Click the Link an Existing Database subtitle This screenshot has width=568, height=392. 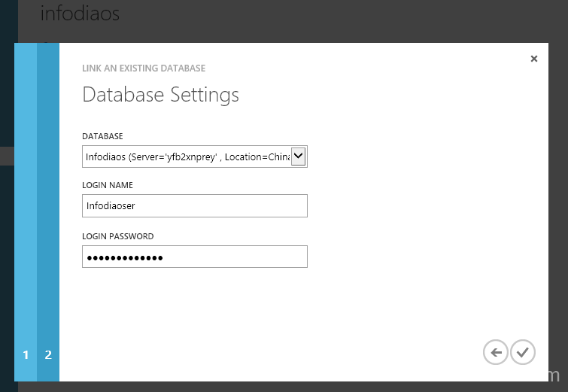143,68
